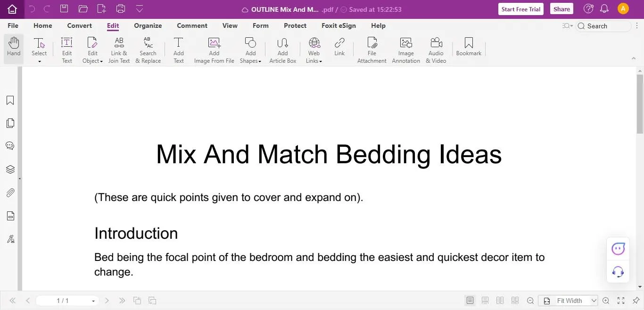Show the Layers side panel
This screenshot has height=310, width=644.
pyautogui.click(x=10, y=169)
